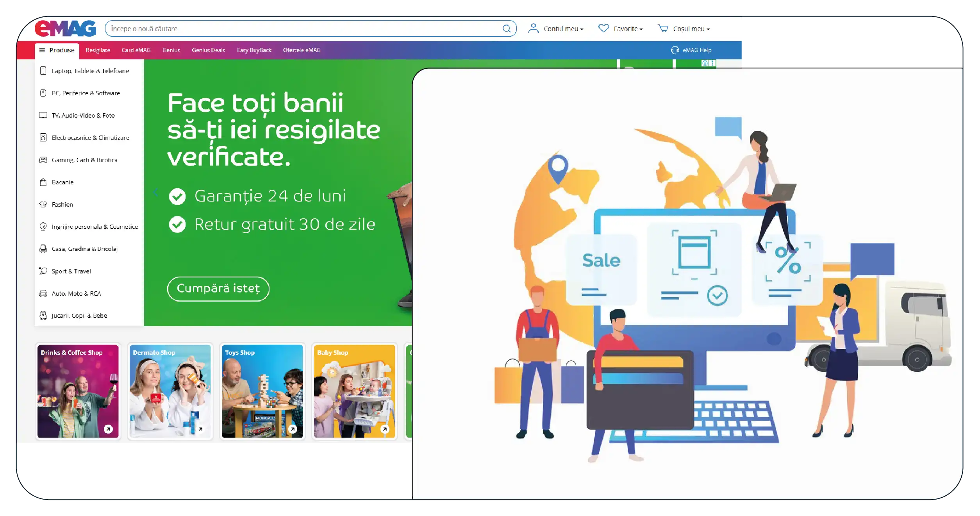Click the search magnifier icon
The image size is (980, 516).
coord(506,29)
